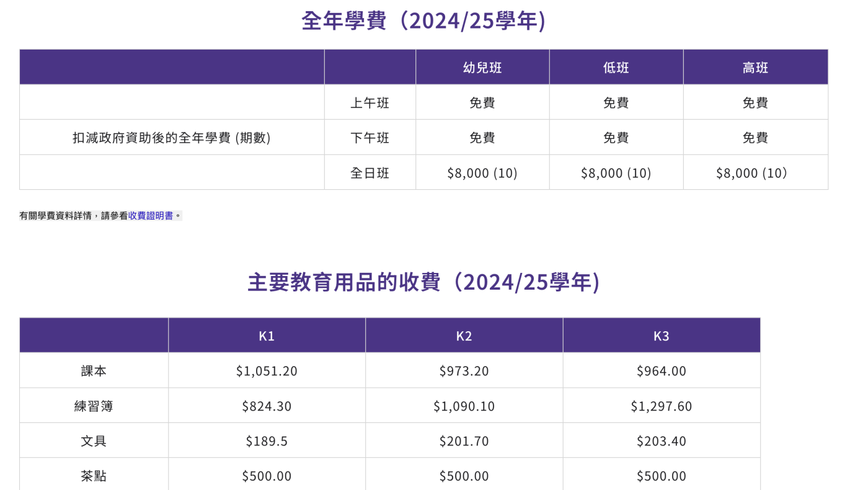Screen dimensions: 868x490
Task: Select the K3 column header
Action: pyautogui.click(x=662, y=336)
